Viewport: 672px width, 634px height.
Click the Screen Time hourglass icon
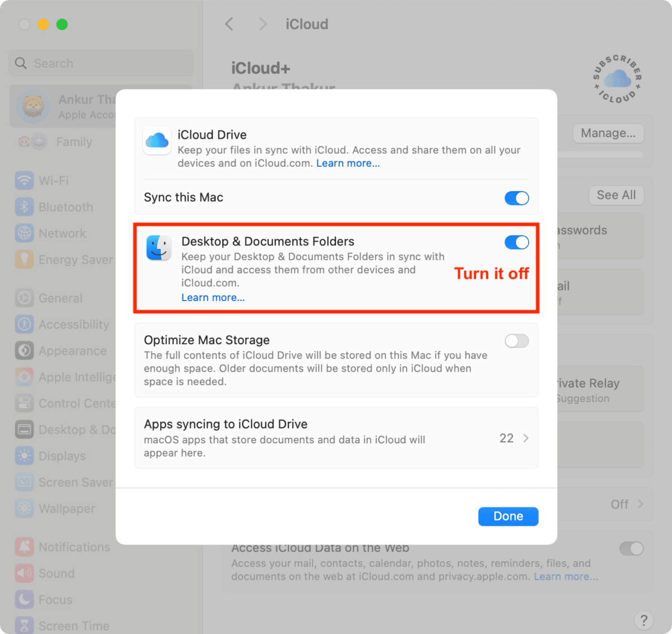25,626
